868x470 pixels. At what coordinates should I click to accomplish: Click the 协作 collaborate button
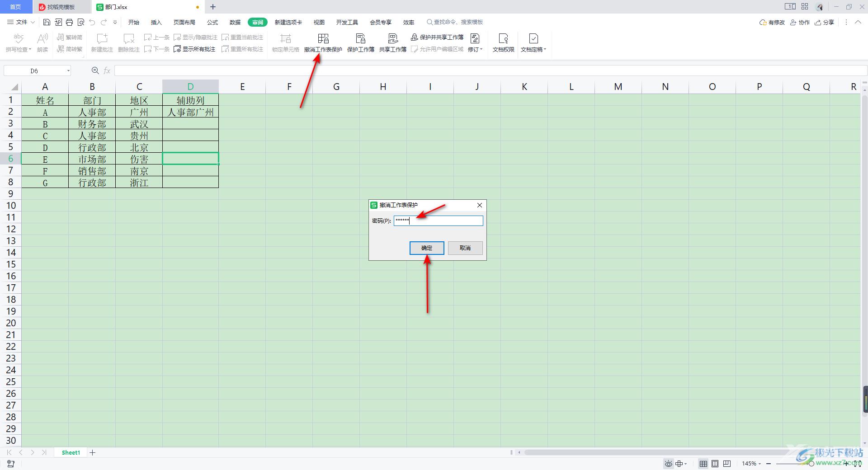(x=800, y=22)
